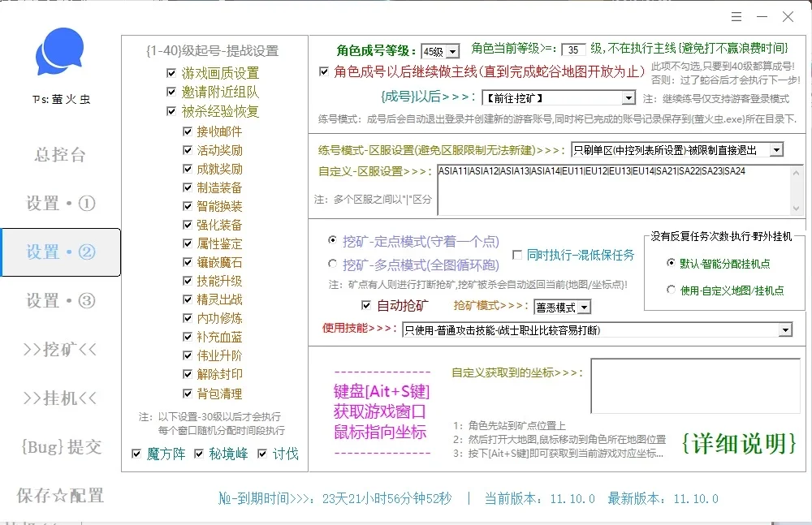812x525 pixels.
Task: Open the >>挂机<< section
Action: (x=60, y=398)
